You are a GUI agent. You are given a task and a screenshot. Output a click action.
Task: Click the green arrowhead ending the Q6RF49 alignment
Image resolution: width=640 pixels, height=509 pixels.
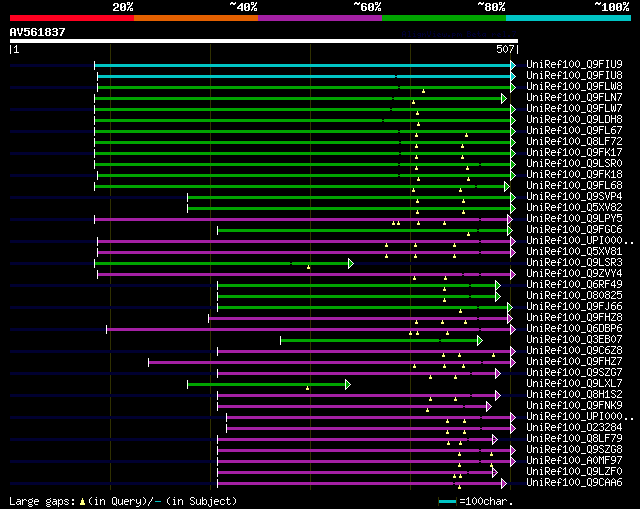pos(498,285)
